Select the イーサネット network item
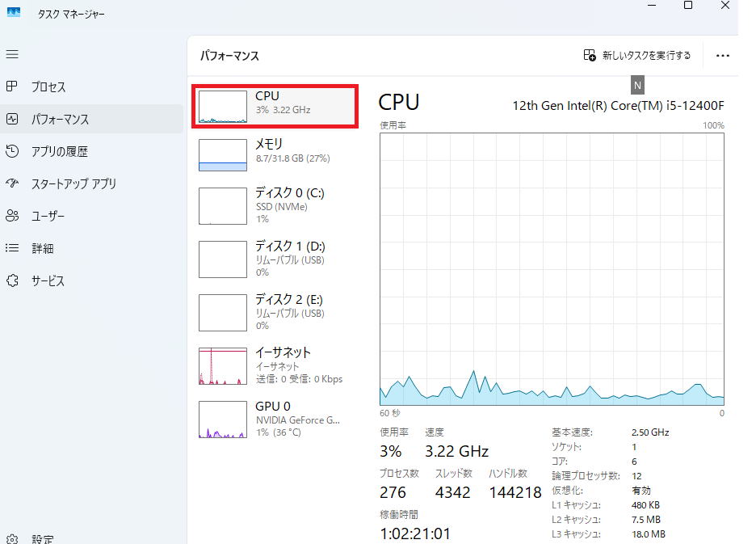This screenshot has height=544, width=756. point(275,365)
